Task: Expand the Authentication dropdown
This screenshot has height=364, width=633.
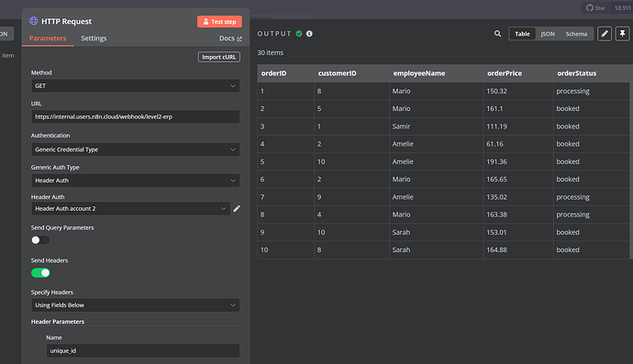Action: click(135, 149)
